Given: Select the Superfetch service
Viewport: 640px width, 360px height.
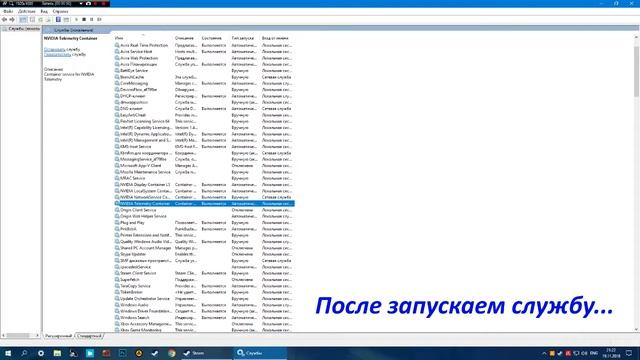Looking at the screenshot, I should (x=204, y=280).
